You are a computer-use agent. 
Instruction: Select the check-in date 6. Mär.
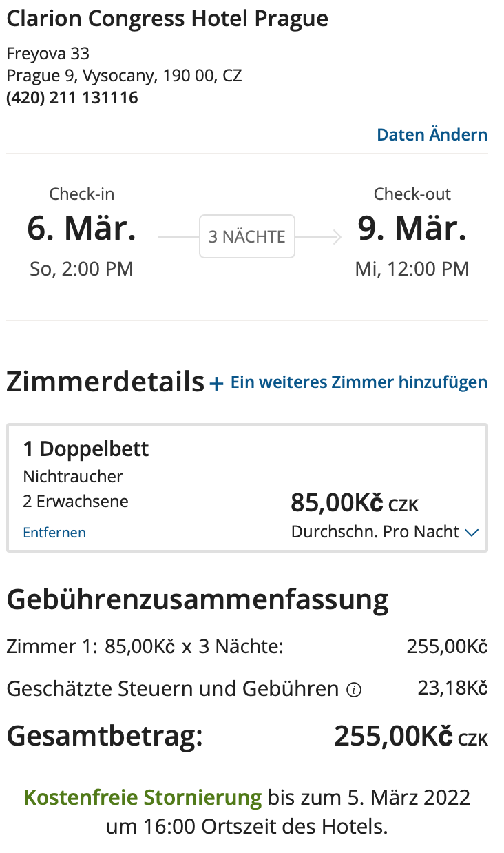click(x=81, y=229)
